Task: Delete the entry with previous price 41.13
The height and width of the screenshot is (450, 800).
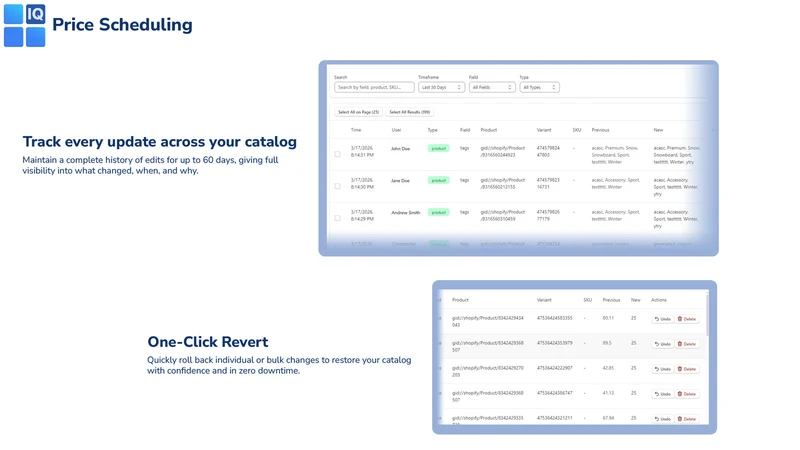Action: 687,394
